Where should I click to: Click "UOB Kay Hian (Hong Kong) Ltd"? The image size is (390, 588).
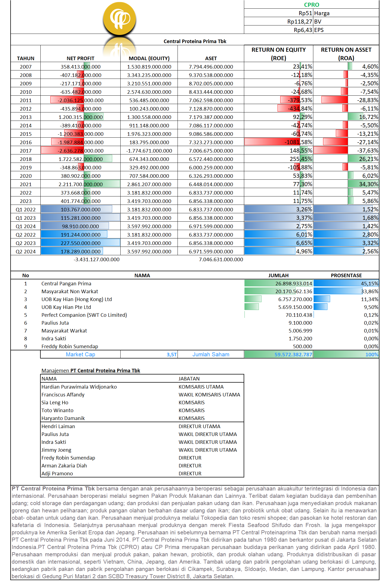pyautogui.click(x=76, y=299)
